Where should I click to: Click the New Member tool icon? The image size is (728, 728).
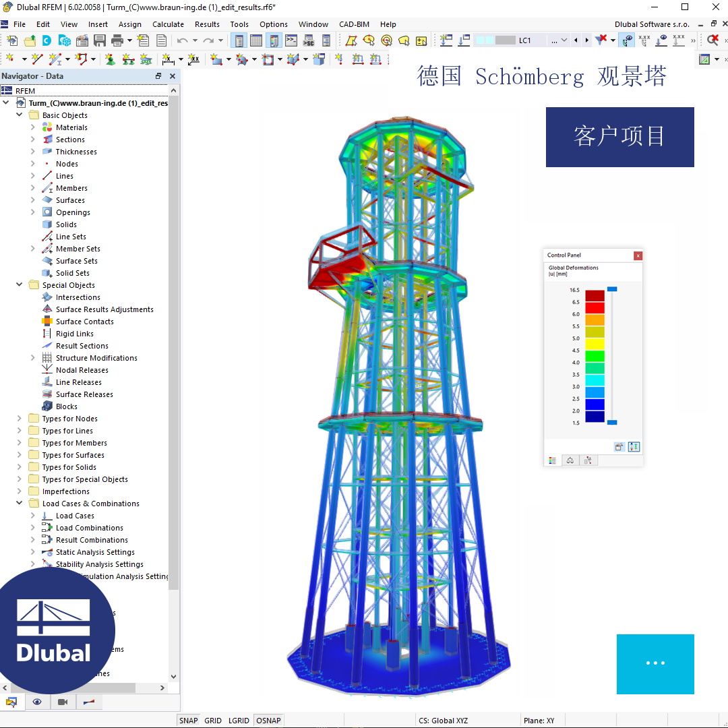[x=55, y=59]
